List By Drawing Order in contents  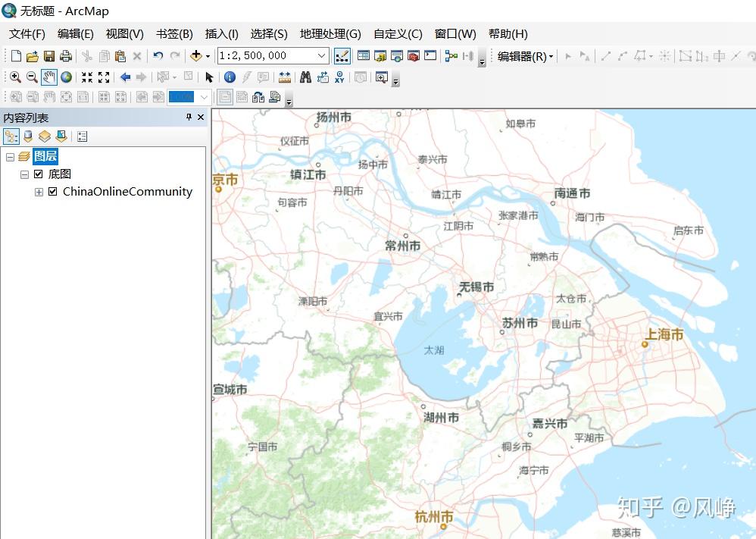pos(11,136)
